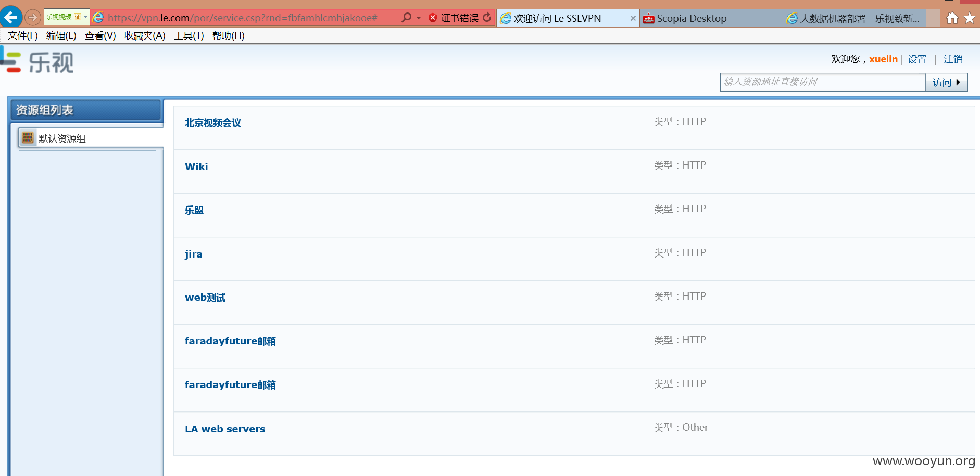Close the 欢迎访问 Le SSLVPN tab

point(633,18)
